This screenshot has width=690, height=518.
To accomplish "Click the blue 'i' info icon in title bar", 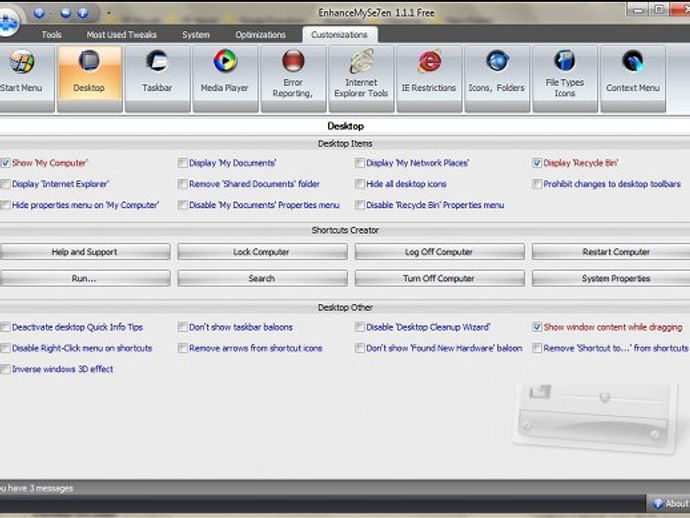I will pos(83,13).
